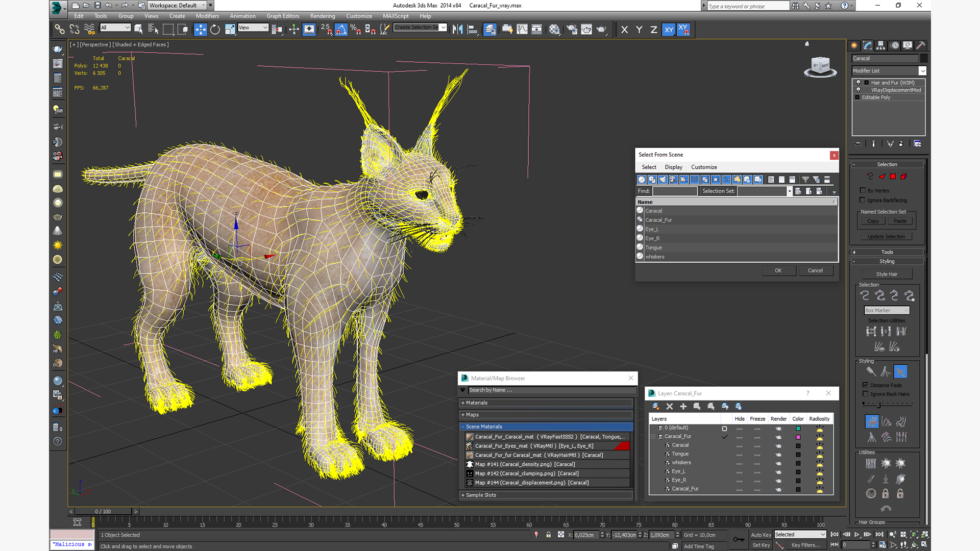Open Render Setup icon
Screen dimensions: 980x551
click(x=572, y=30)
